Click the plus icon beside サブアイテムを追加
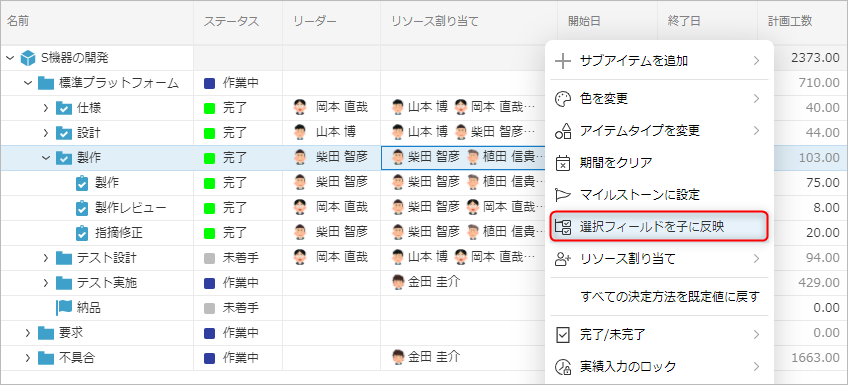The image size is (848, 385). coord(564,61)
